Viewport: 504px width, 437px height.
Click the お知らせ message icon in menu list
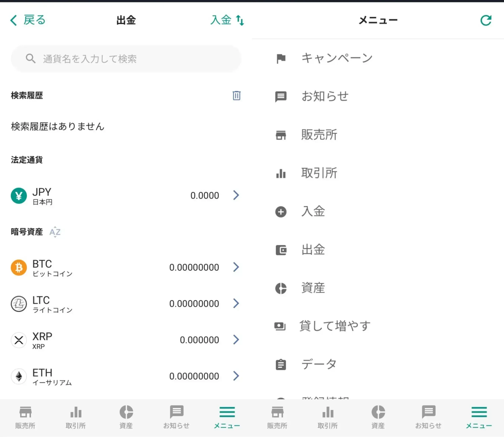click(x=281, y=97)
